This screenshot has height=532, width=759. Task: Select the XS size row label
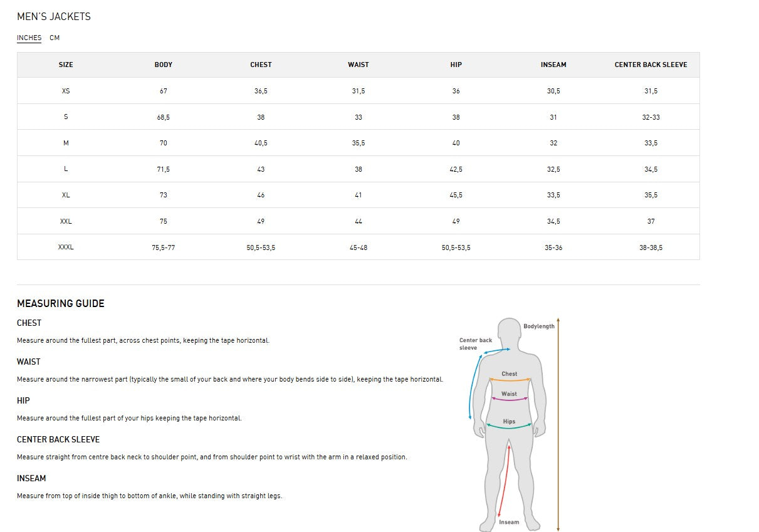(66, 91)
